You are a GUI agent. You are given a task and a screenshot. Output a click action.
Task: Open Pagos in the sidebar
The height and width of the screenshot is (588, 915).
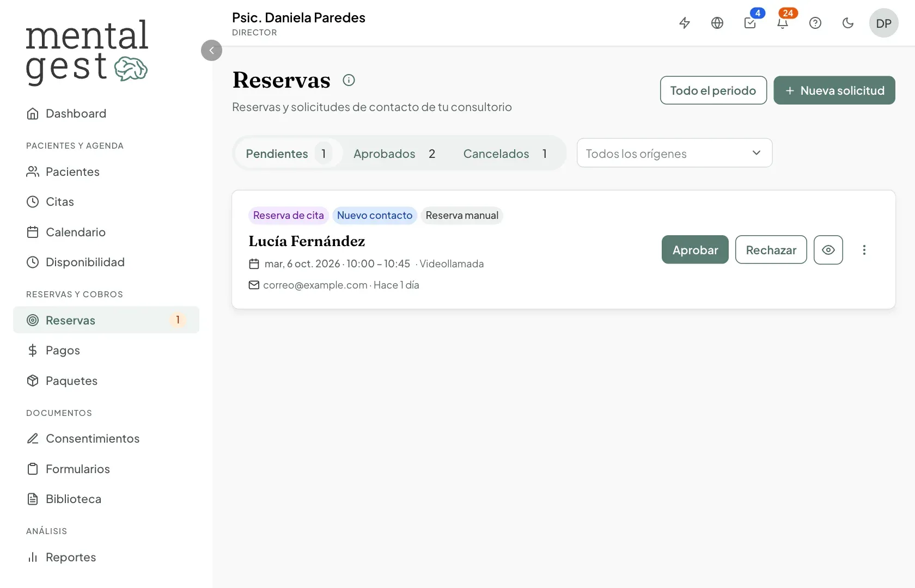tap(106, 350)
